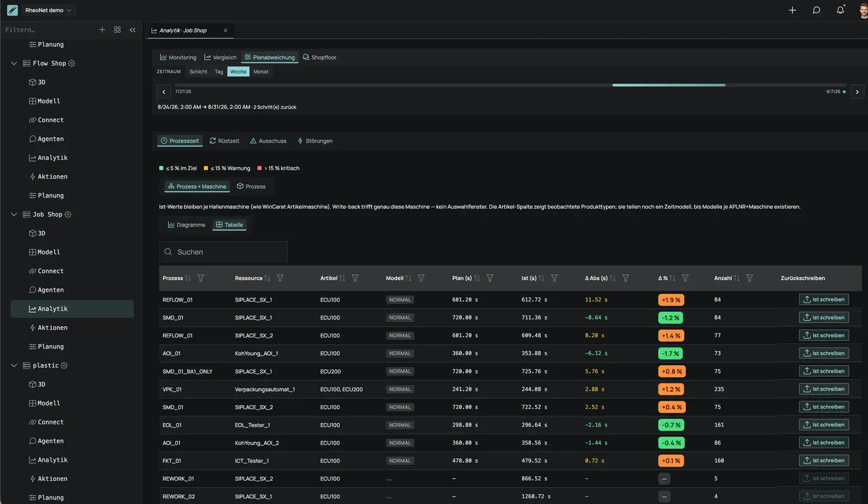
Task: Step timeline back with left chevron
Action: pyautogui.click(x=164, y=92)
